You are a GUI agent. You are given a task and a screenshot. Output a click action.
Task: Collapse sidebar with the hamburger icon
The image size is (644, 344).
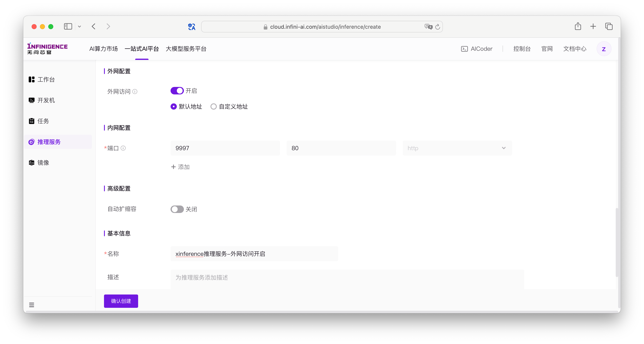(31, 305)
